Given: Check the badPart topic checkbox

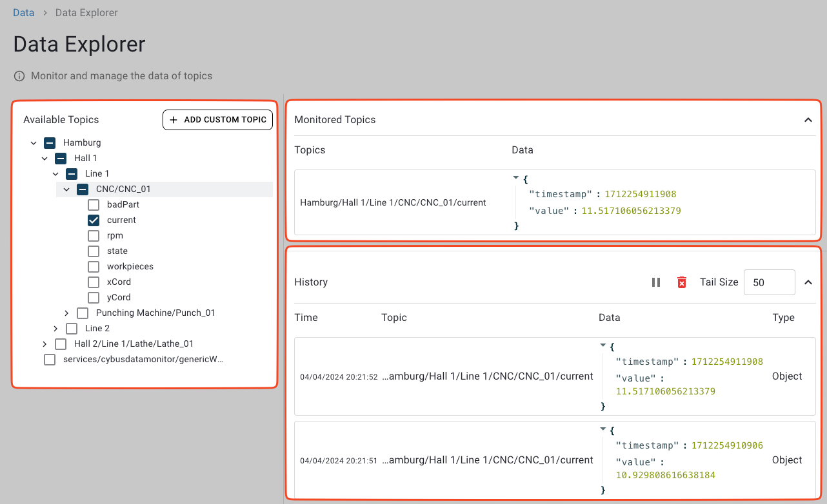Looking at the screenshot, I should pos(93,204).
